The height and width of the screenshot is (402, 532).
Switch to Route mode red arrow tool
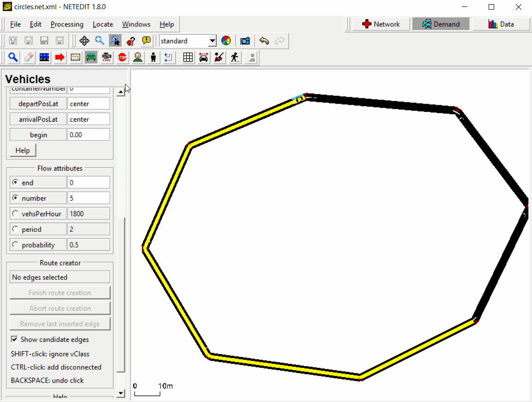tap(60, 57)
